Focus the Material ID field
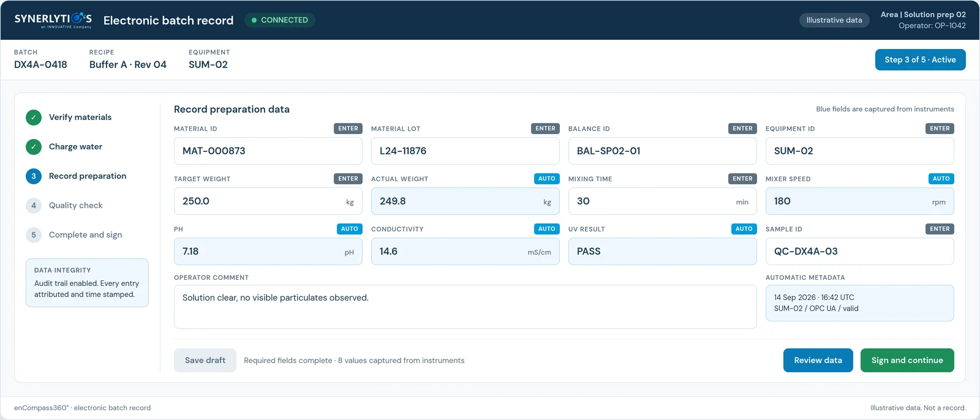980x420 pixels. (268, 151)
